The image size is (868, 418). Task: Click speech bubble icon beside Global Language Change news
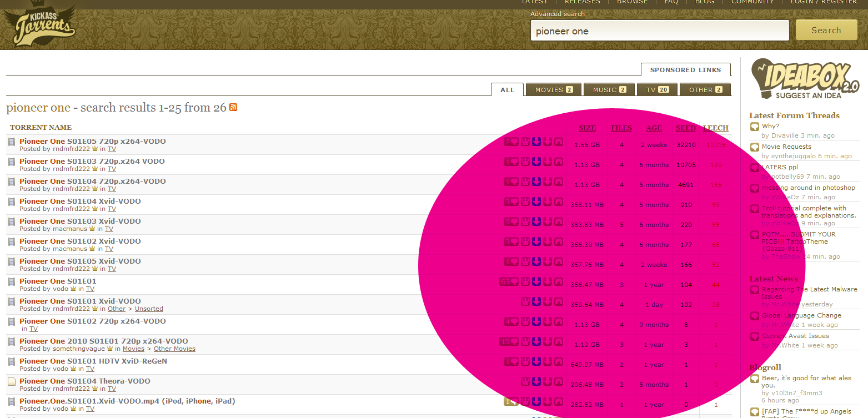click(755, 316)
